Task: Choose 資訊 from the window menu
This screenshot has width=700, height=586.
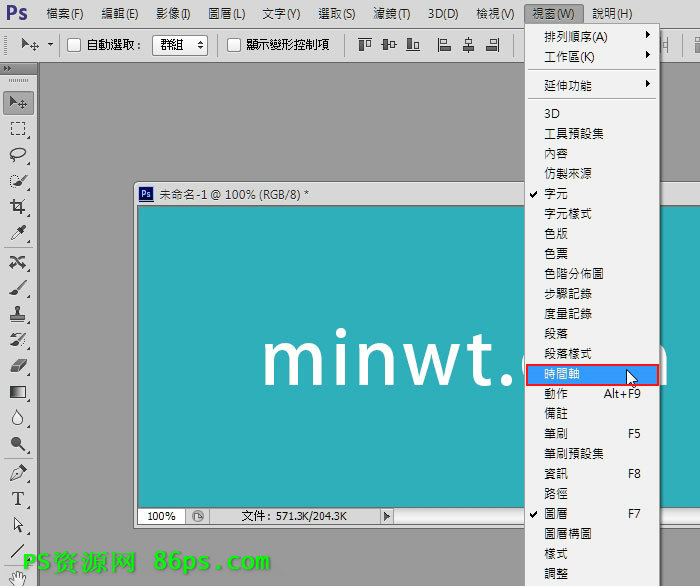Action: click(x=592, y=474)
